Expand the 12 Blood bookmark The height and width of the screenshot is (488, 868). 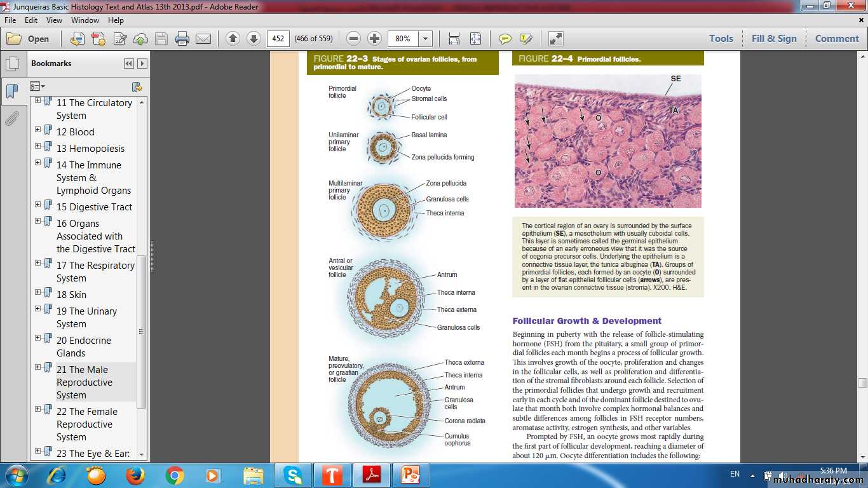[x=38, y=130]
